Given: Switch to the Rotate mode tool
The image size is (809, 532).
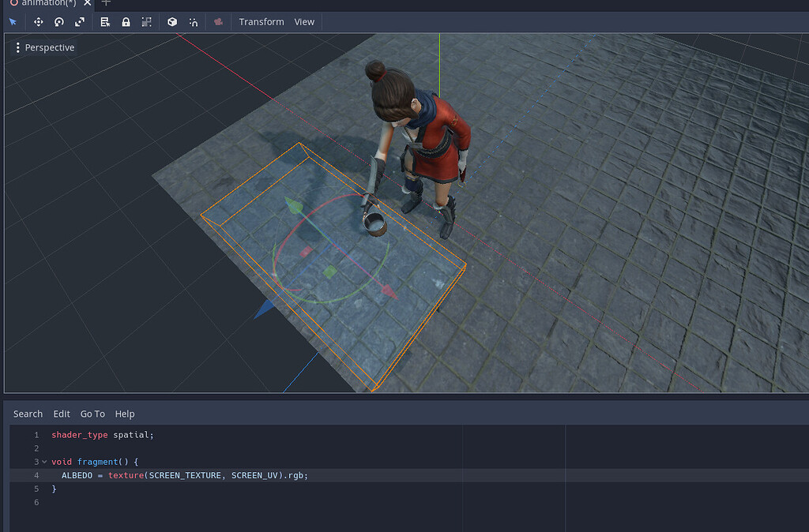Looking at the screenshot, I should 58,22.
